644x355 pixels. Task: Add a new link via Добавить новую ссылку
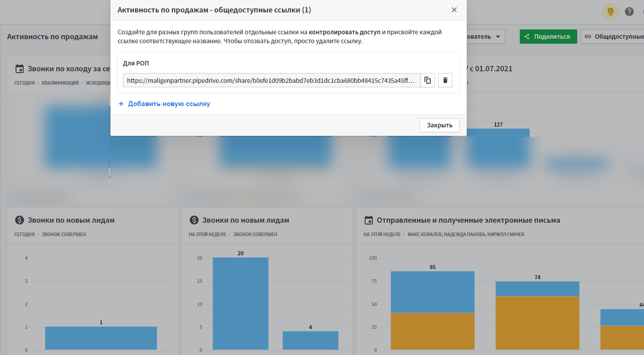(164, 104)
